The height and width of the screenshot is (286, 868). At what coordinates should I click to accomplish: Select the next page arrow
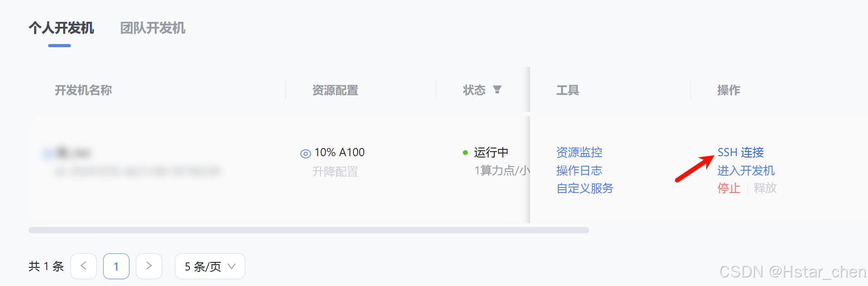(x=149, y=266)
